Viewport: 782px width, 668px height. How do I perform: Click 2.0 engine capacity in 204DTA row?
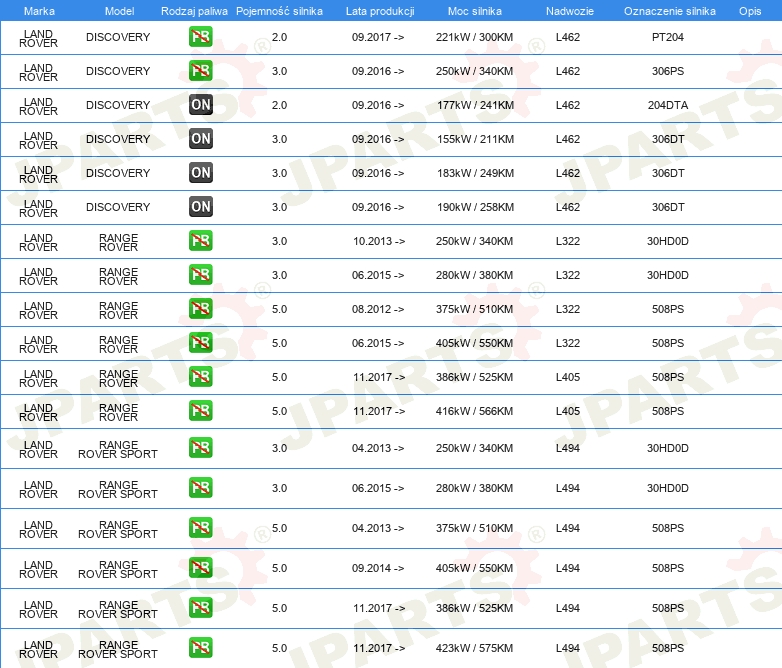coord(279,105)
